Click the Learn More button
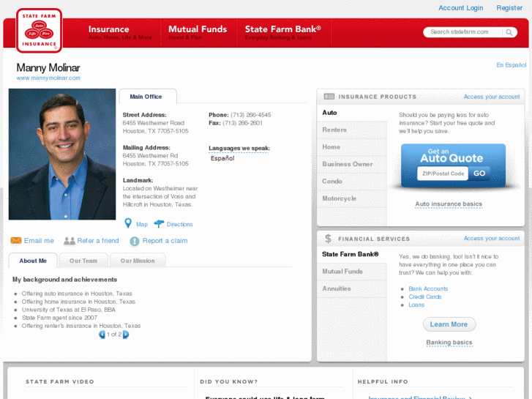Viewport: 532px width, 399px height. [x=449, y=324]
